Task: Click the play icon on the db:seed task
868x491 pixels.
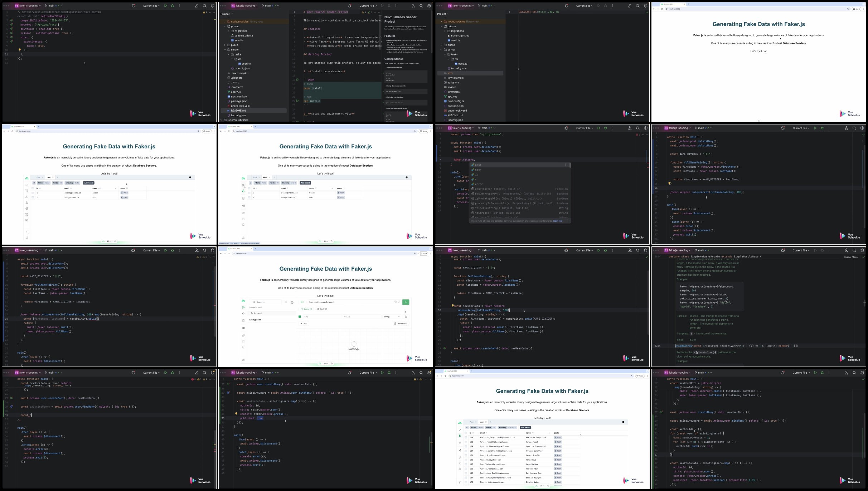Action: point(252,313)
